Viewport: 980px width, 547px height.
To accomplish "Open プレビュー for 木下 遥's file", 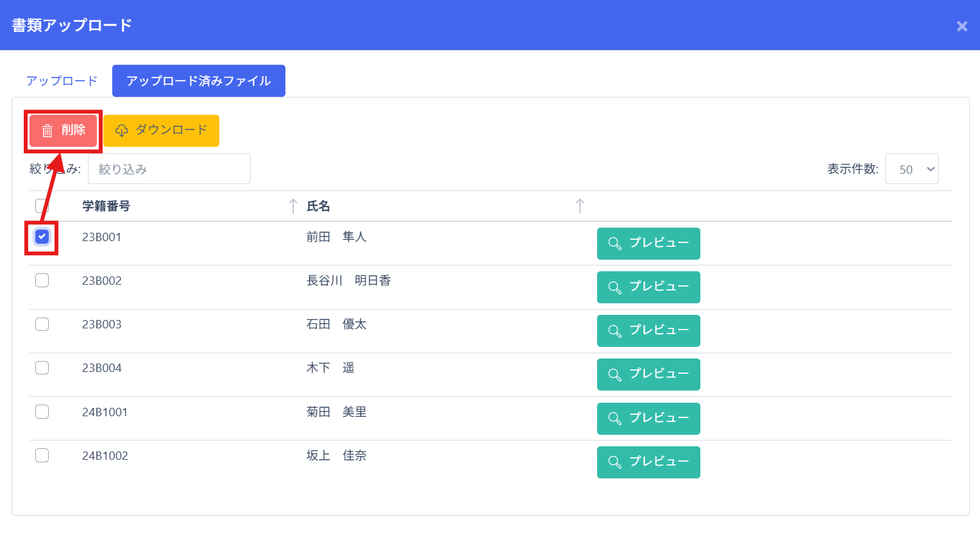I will pos(648,374).
